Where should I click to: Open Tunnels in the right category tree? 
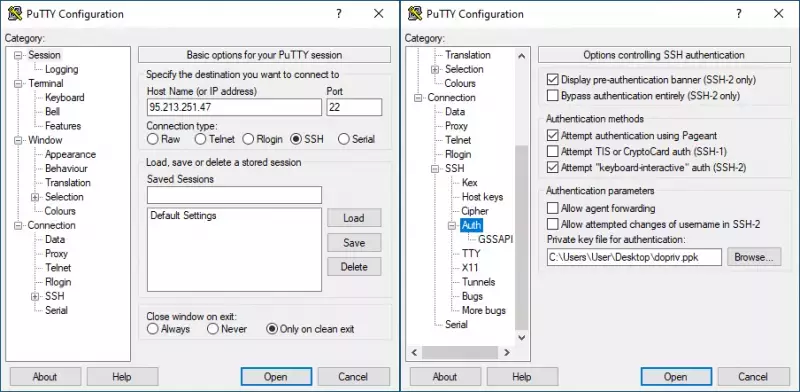(479, 282)
